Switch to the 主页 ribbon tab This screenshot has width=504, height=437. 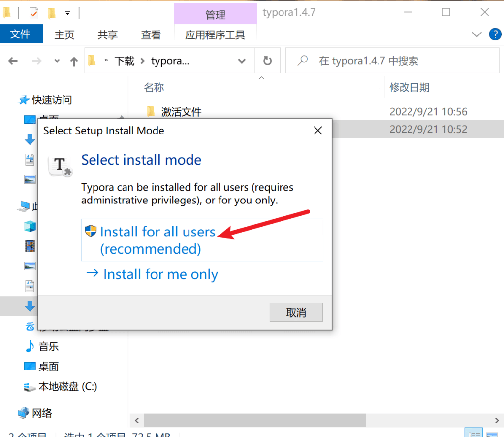(64, 34)
